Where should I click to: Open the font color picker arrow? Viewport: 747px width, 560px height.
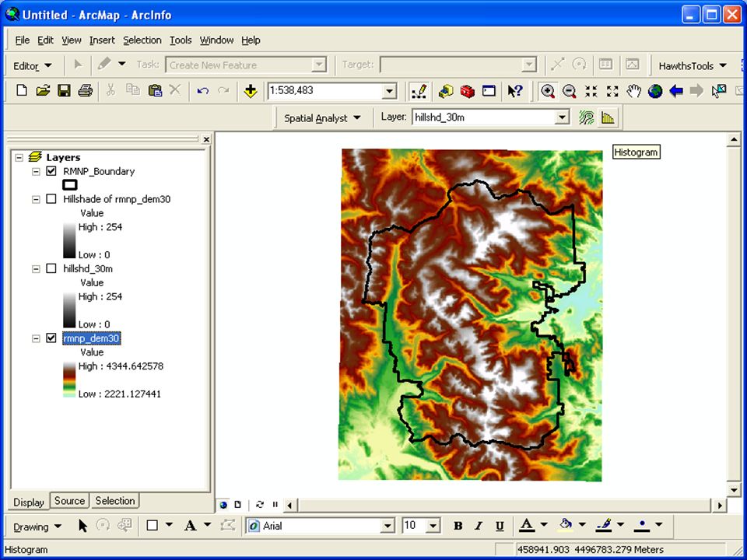[x=544, y=525]
